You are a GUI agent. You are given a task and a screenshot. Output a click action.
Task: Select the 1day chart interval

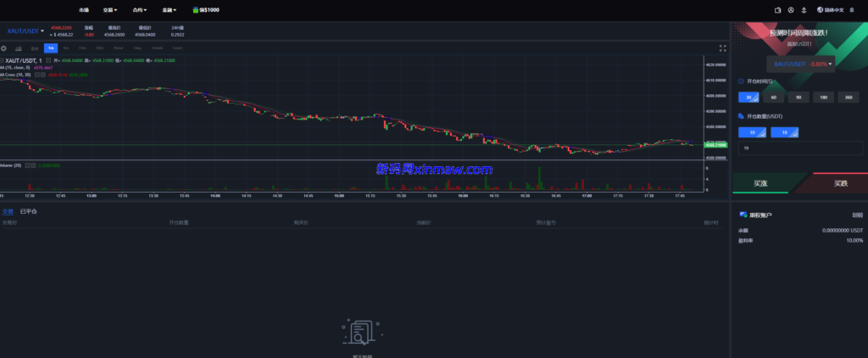click(136, 48)
